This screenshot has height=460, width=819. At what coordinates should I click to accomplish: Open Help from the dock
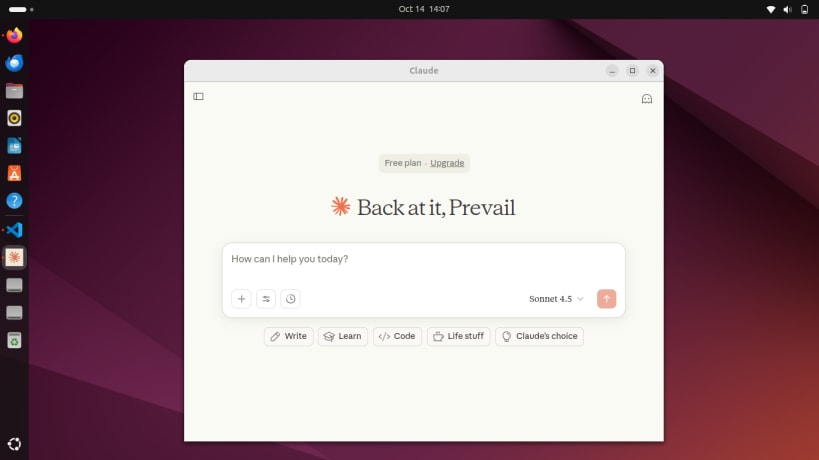click(x=15, y=201)
